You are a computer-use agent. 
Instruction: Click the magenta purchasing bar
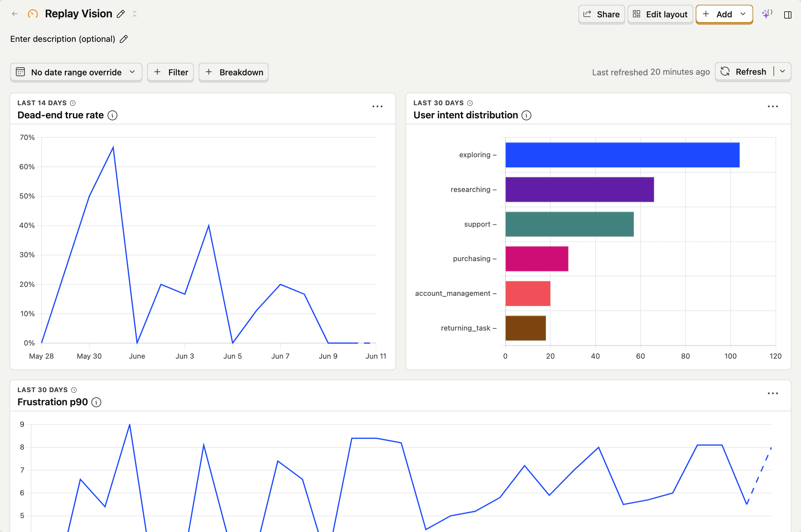[537, 259]
